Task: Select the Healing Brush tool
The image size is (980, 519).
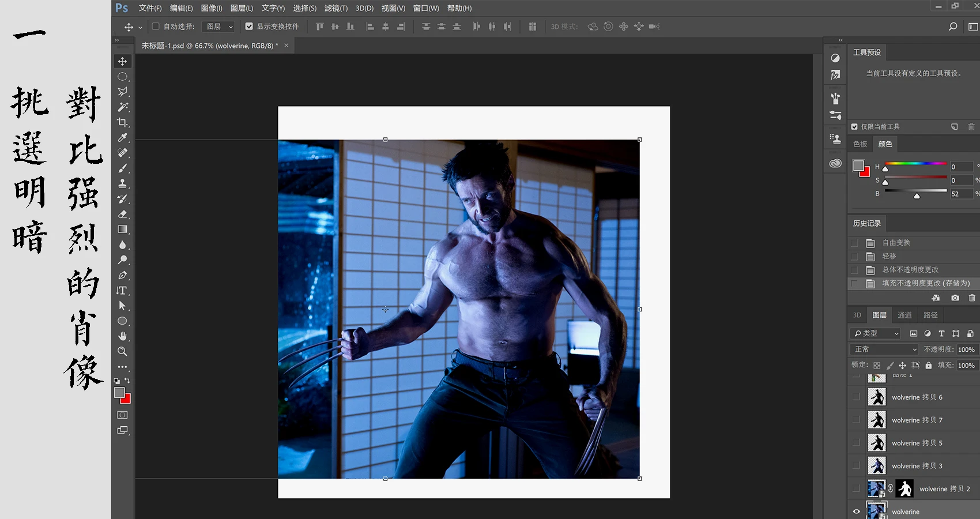Action: [x=122, y=153]
